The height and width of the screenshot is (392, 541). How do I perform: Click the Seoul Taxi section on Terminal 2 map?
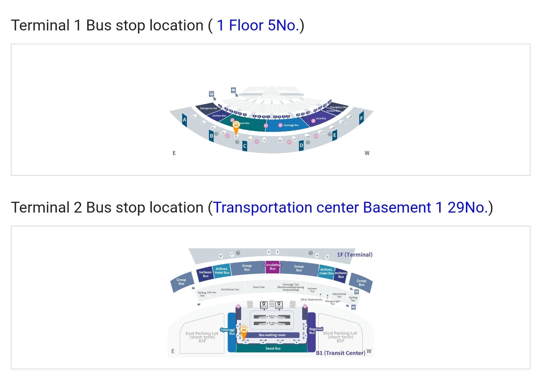(259, 287)
